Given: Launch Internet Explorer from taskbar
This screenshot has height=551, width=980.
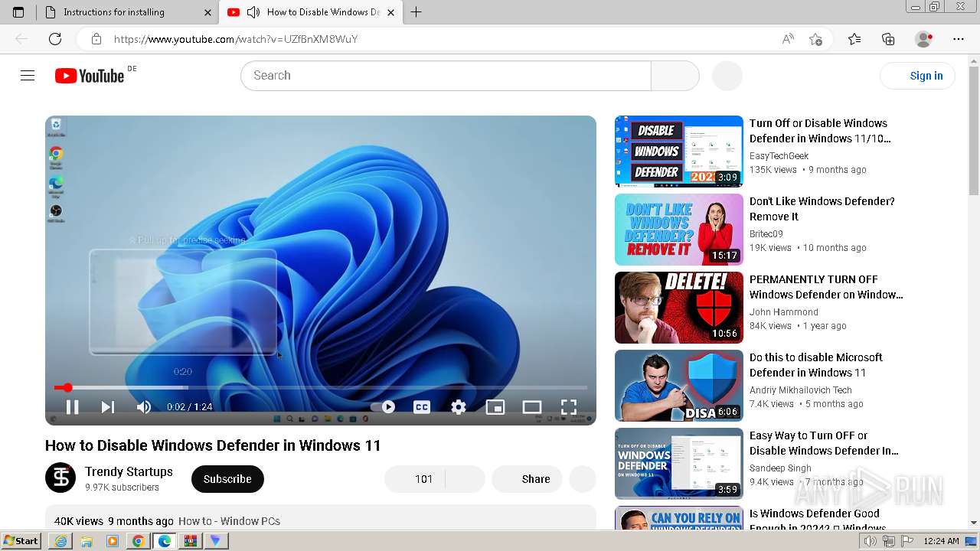Looking at the screenshot, I should [x=60, y=541].
